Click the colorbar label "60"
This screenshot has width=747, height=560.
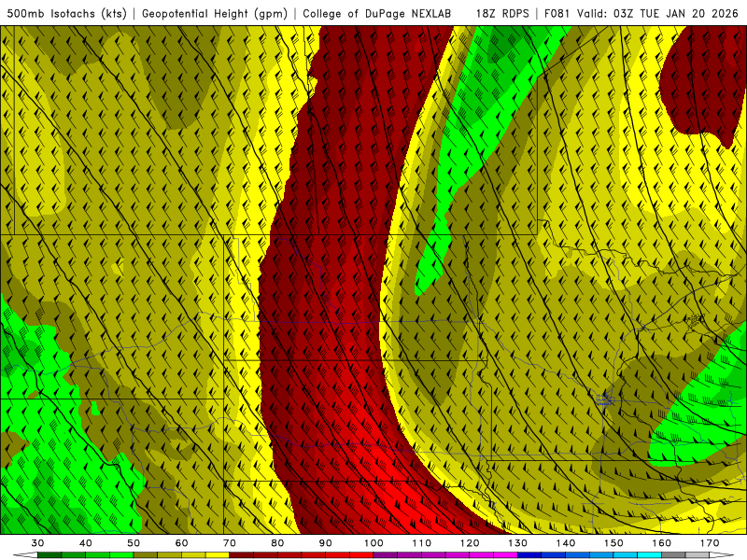[181, 543]
